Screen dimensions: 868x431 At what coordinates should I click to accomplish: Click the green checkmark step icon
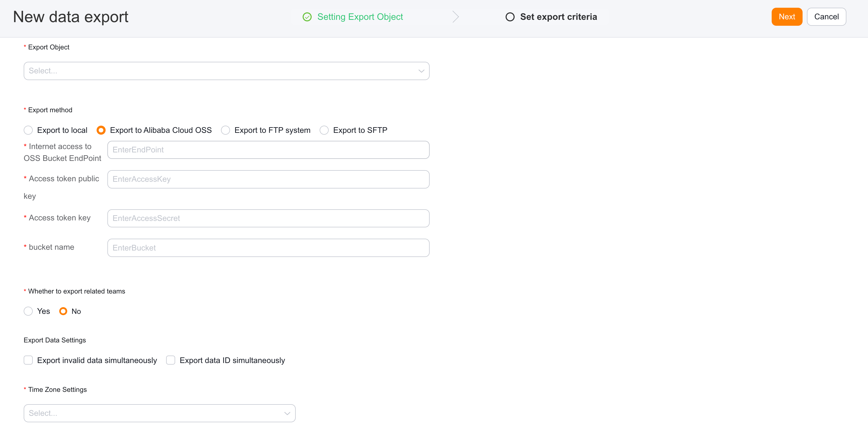tap(307, 17)
